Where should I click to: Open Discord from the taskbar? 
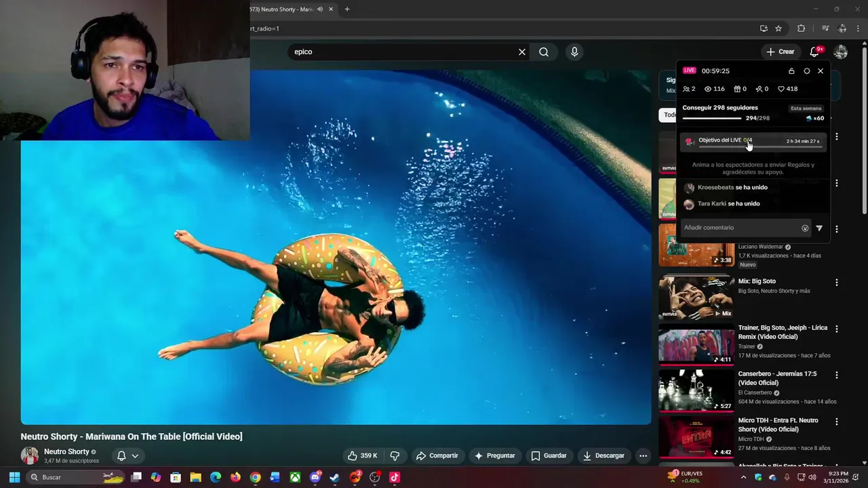315,477
